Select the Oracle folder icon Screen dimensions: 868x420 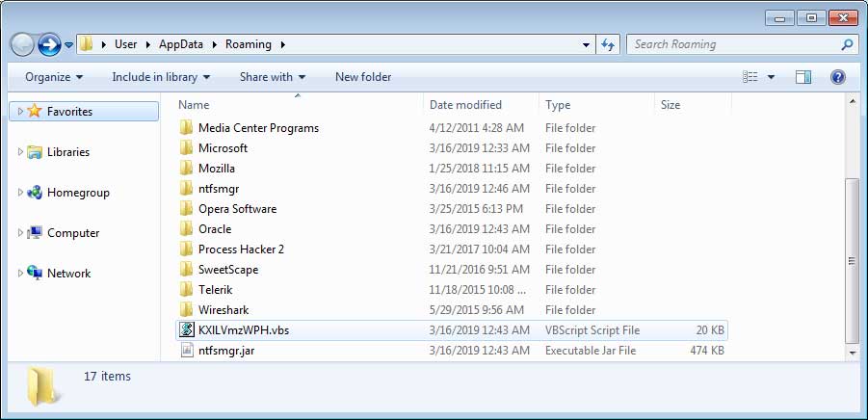pyautogui.click(x=186, y=229)
